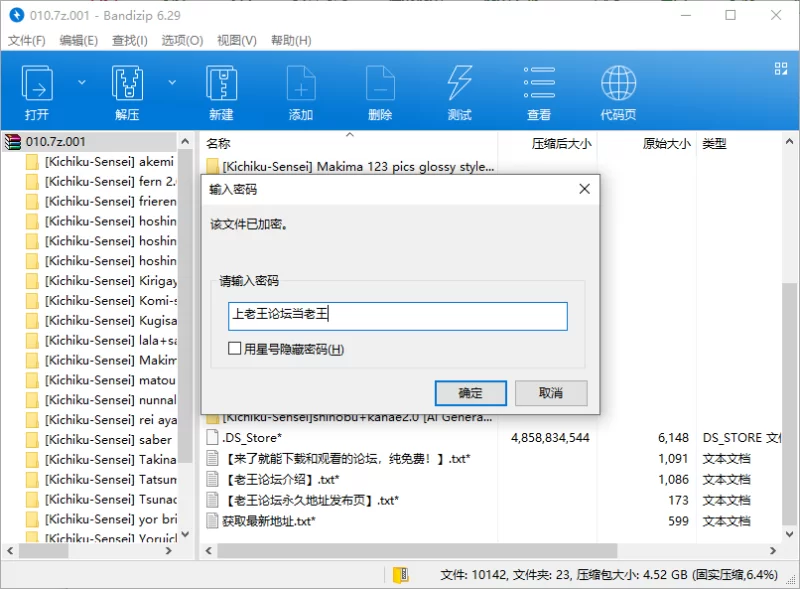Expand the 解压 dropdown arrow

click(x=172, y=82)
